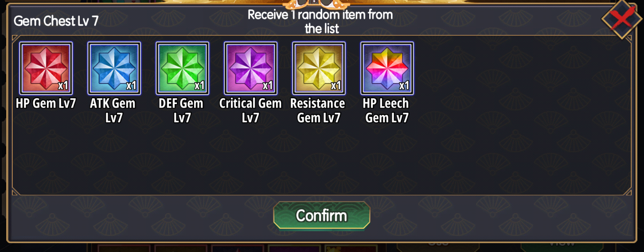Select the red HP Gem Lv7 icon

click(x=46, y=68)
